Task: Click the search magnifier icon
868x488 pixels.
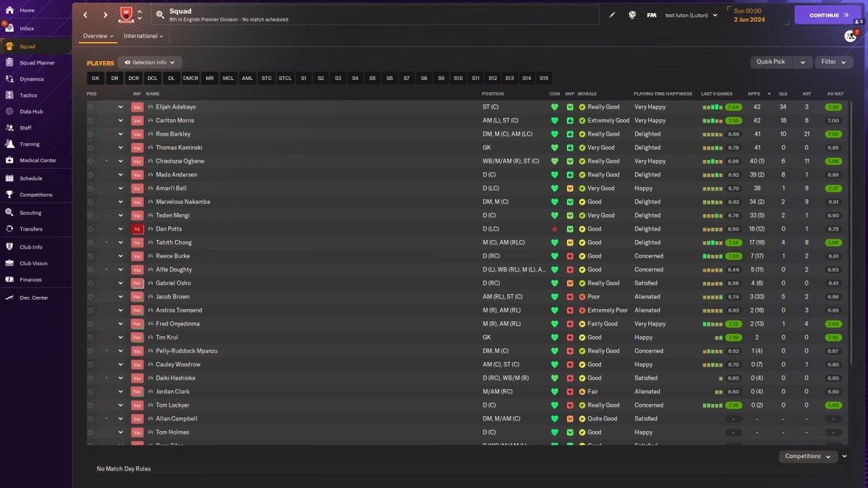Action: (160, 14)
